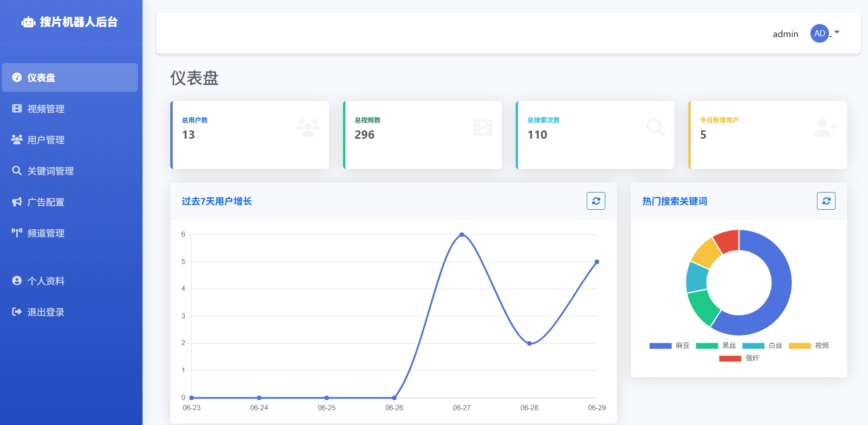Go to 个人资料 profile page
868x425 pixels.
pos(45,281)
